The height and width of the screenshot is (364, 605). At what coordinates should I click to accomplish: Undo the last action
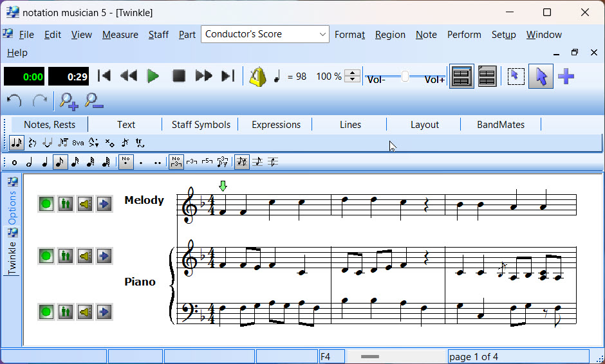pos(14,102)
